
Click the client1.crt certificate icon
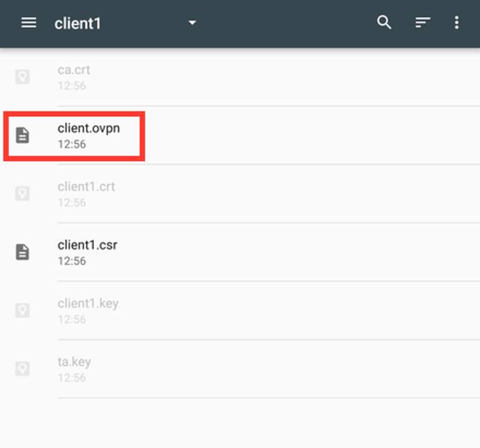23,193
